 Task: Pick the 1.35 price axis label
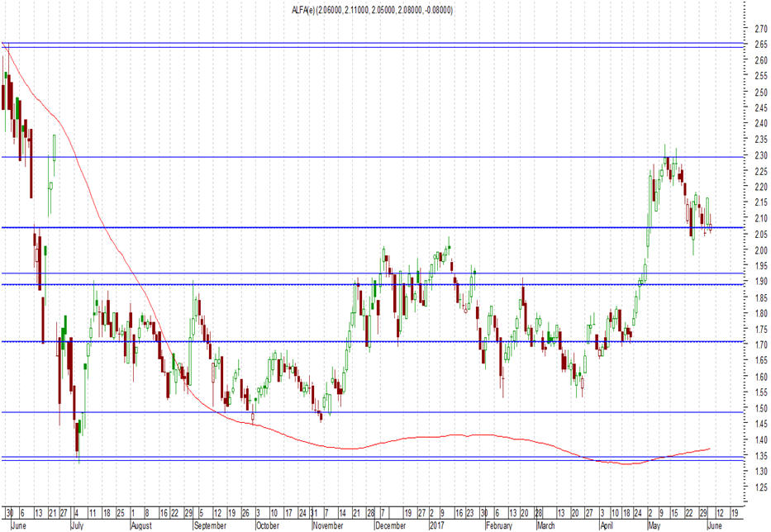pos(761,456)
